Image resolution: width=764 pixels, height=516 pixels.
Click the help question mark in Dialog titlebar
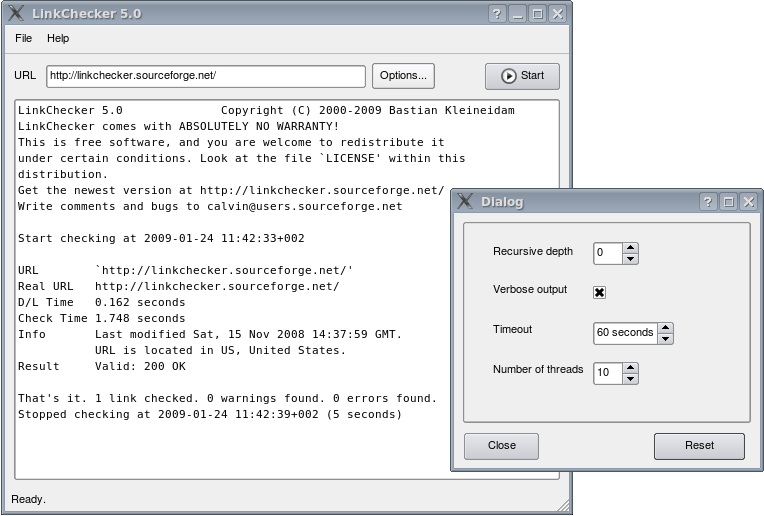coord(708,202)
